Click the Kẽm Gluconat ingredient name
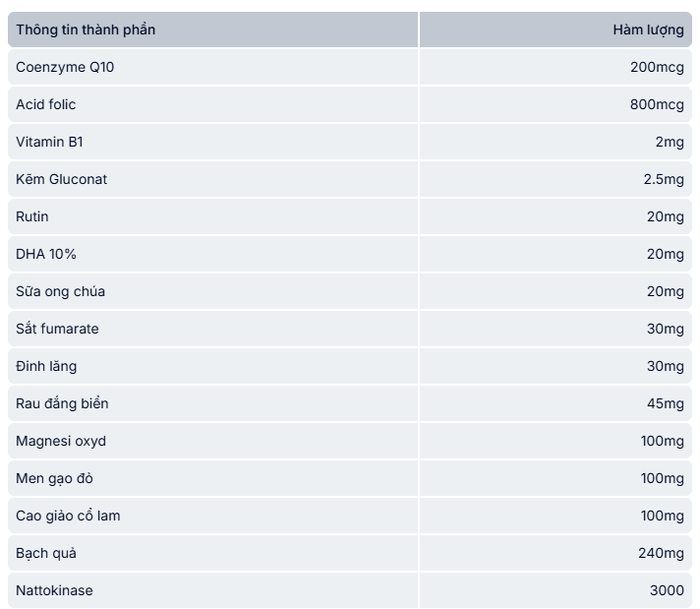Image resolution: width=700 pixels, height=609 pixels. click(62, 179)
